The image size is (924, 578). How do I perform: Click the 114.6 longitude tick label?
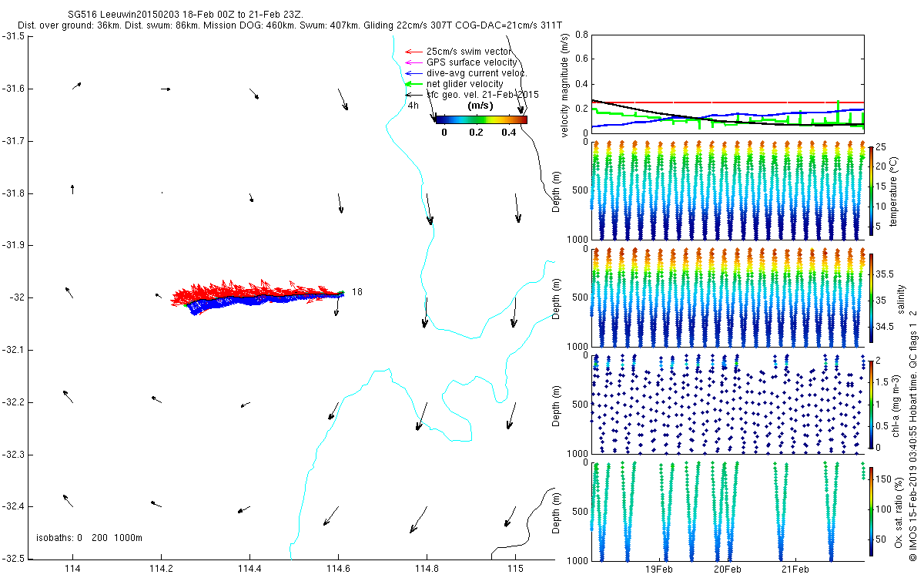click(338, 570)
